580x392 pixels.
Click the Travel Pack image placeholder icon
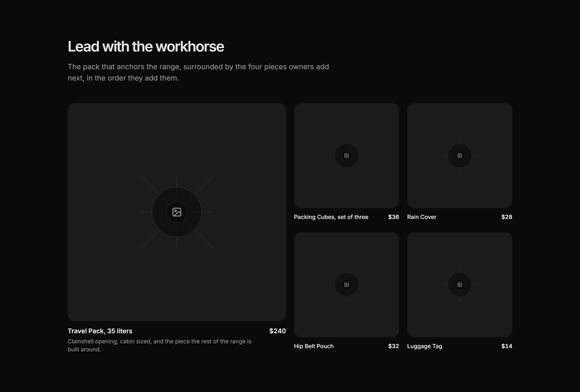pos(177,212)
